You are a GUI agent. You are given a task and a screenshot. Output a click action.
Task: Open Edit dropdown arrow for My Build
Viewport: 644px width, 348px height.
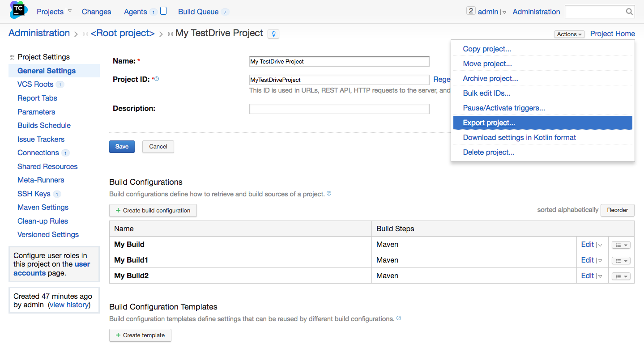coord(601,245)
